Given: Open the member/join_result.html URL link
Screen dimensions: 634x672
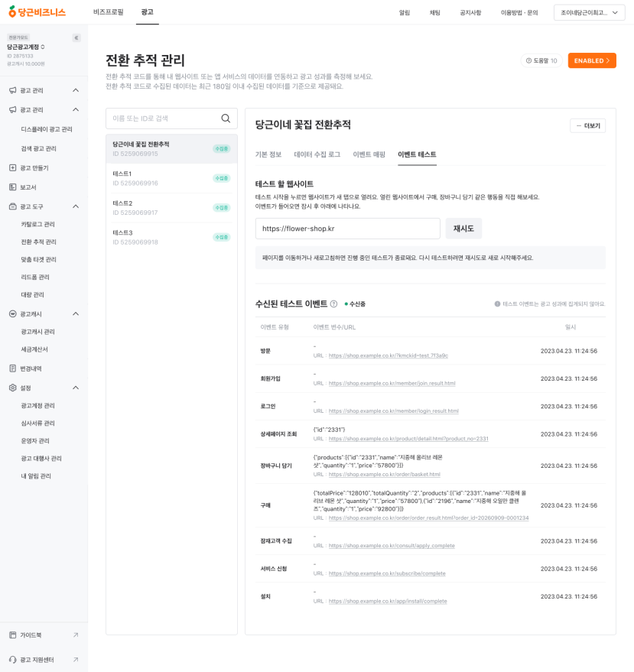Looking at the screenshot, I should (392, 384).
